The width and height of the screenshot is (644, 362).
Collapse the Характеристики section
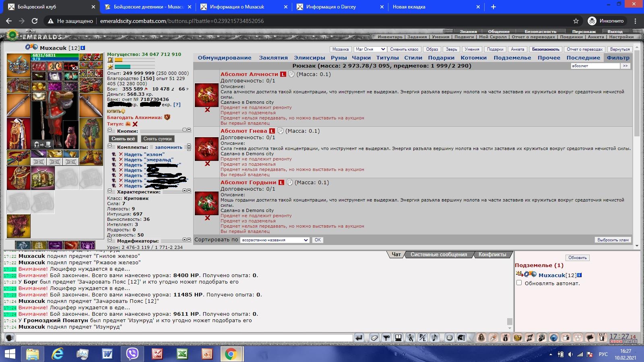tap(109, 191)
